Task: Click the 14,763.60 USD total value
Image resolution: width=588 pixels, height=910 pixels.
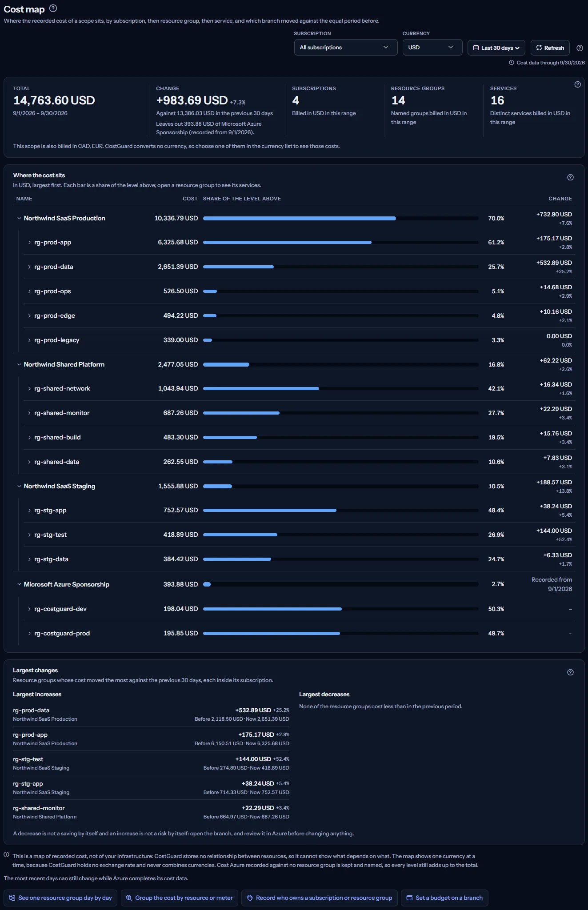Action: point(54,100)
